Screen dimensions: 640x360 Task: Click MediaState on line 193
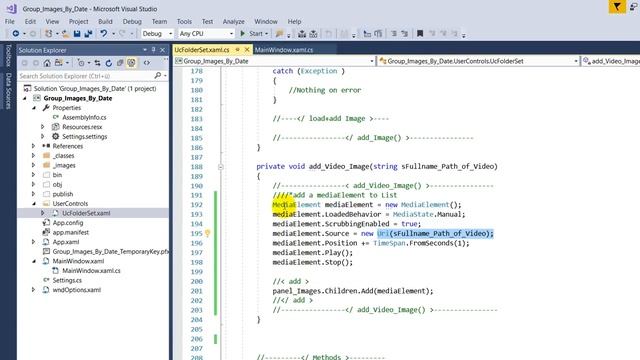pyautogui.click(x=412, y=214)
